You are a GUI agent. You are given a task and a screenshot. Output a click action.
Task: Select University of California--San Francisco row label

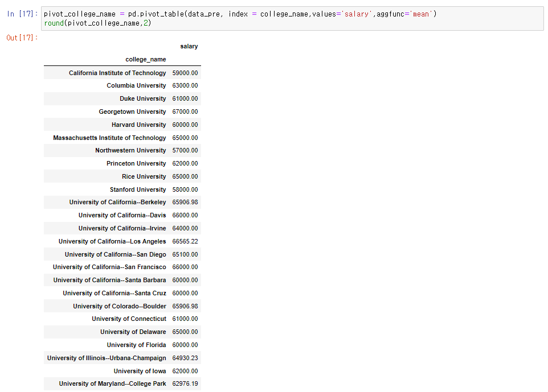point(109,267)
